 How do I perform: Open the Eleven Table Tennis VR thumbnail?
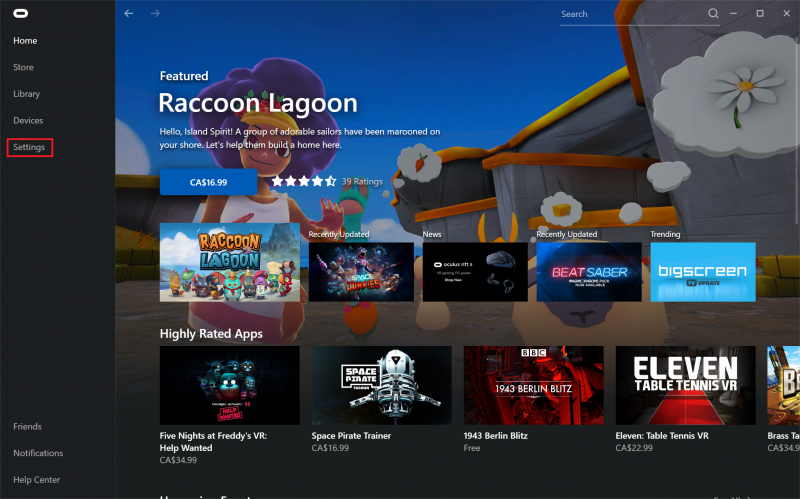(x=685, y=385)
